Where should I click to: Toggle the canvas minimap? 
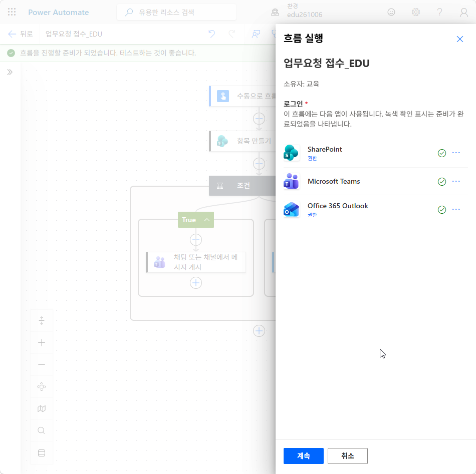pyautogui.click(x=42, y=409)
